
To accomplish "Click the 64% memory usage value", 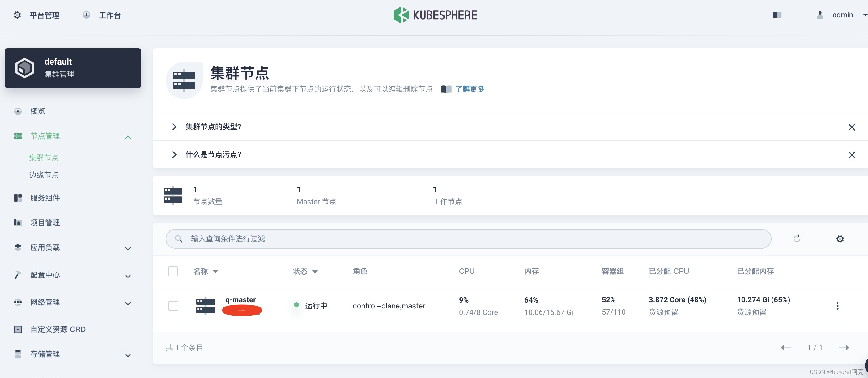I will (x=531, y=300).
